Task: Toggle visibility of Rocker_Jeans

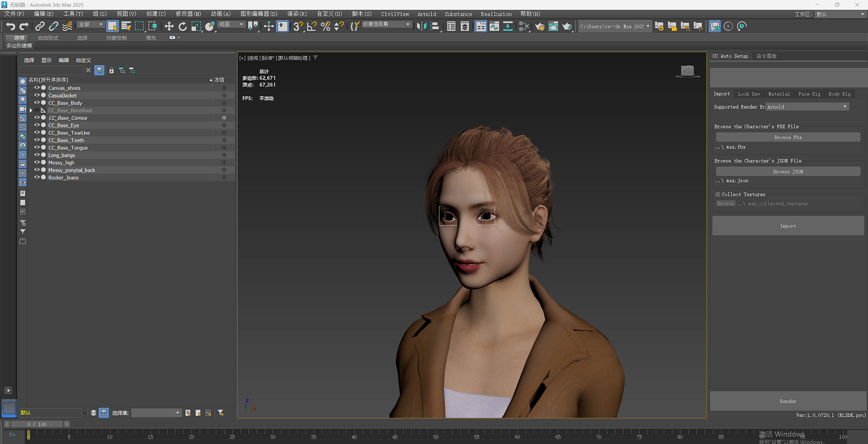Action: tap(36, 178)
